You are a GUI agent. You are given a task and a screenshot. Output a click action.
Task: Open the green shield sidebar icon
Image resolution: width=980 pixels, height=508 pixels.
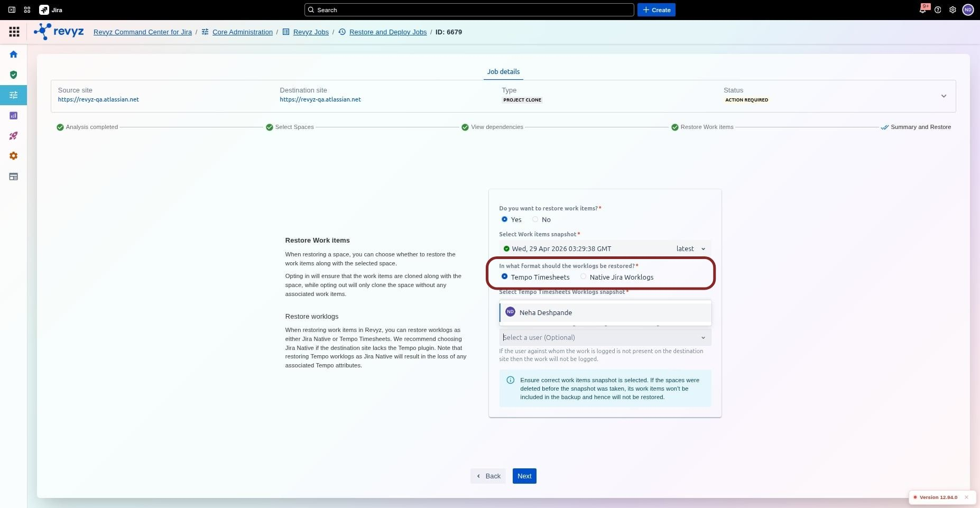[x=14, y=75]
